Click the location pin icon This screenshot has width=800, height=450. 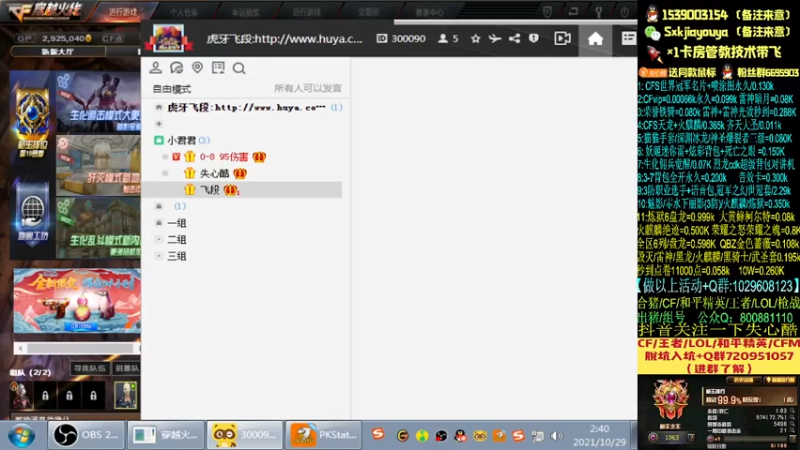pos(197,68)
